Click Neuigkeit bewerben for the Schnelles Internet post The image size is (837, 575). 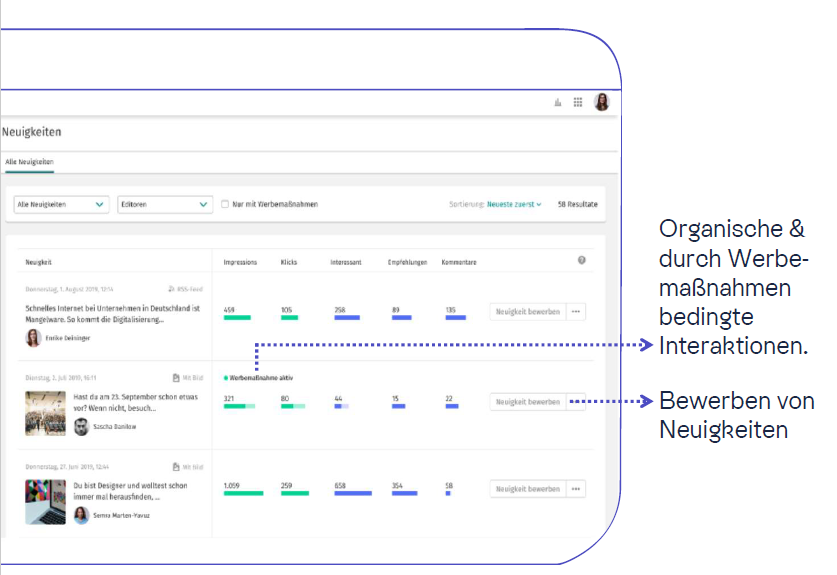(x=528, y=312)
